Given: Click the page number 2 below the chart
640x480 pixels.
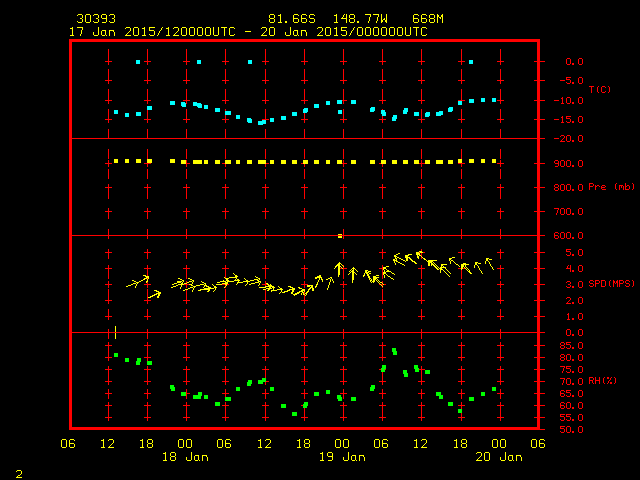Looking at the screenshot, I should [19, 474].
